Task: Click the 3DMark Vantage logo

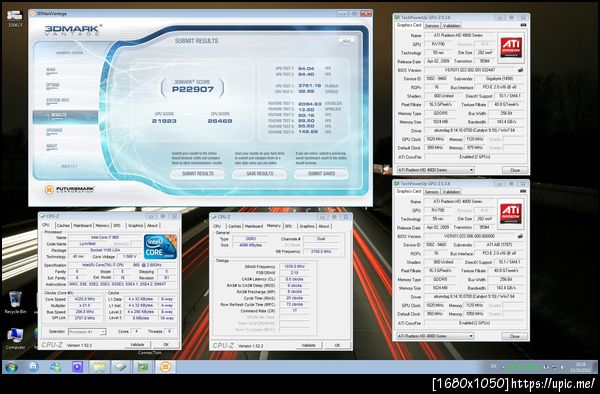Action: (73, 30)
